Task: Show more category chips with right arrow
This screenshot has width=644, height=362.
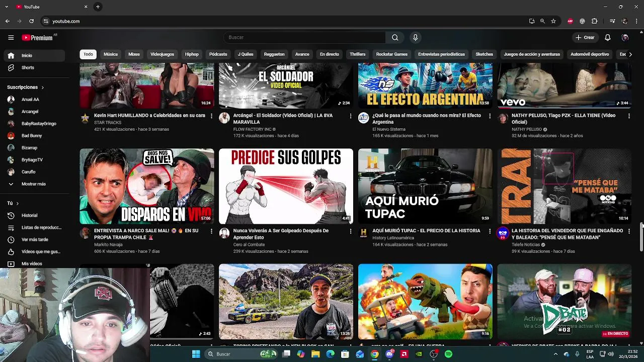Action: point(630,54)
